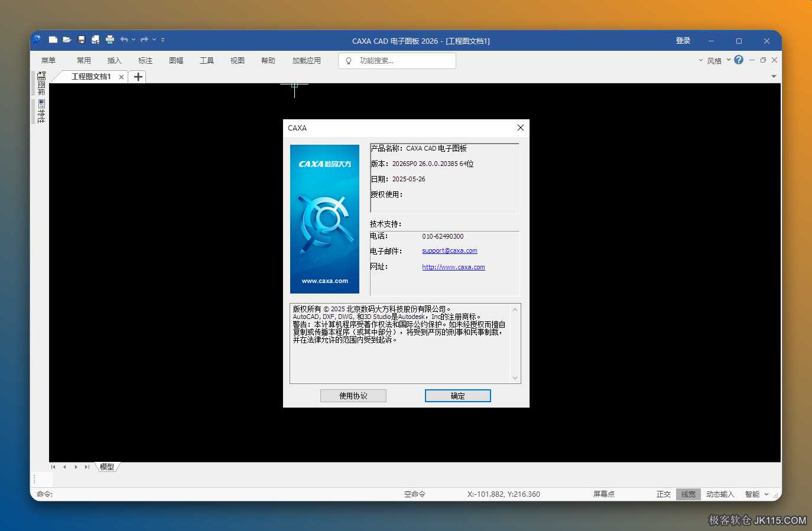Click the 使用协议 button
This screenshot has height=531, width=812.
[353, 396]
